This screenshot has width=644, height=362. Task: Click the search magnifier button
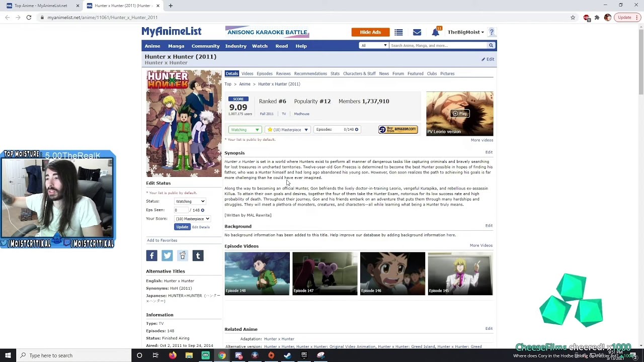coord(491,45)
